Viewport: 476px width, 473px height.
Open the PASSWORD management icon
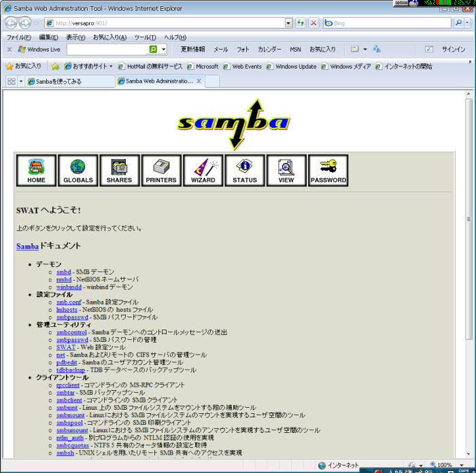328,170
